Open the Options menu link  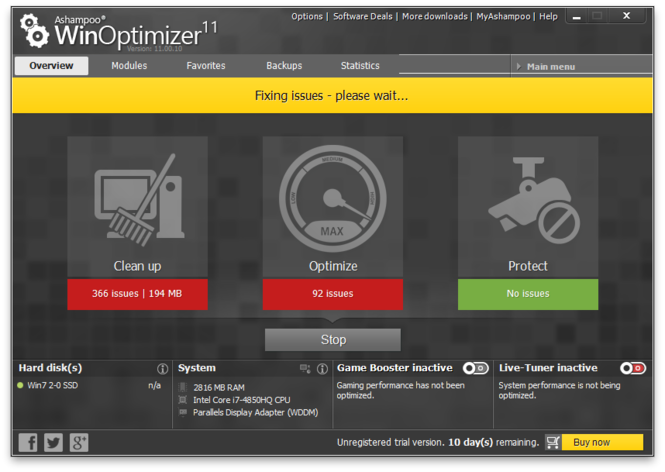[x=307, y=17]
